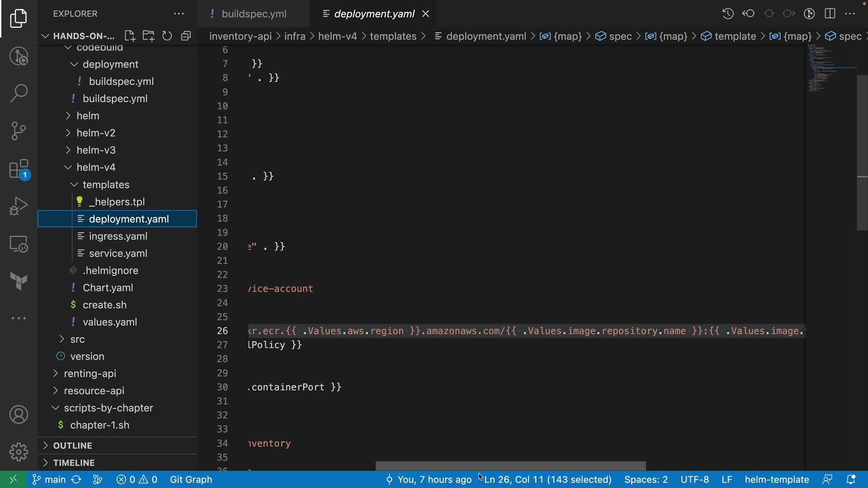Open Run and Debug view
The height and width of the screenshot is (488, 868).
pos(19,206)
